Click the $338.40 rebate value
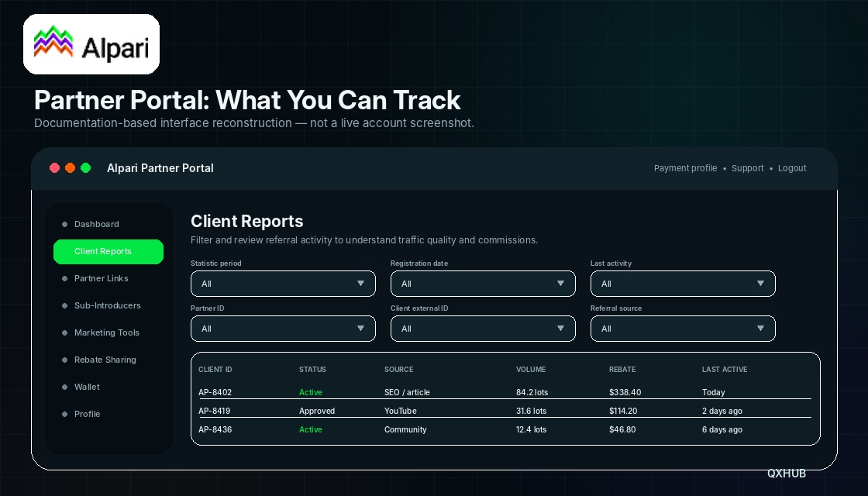868x496 pixels. click(x=625, y=392)
